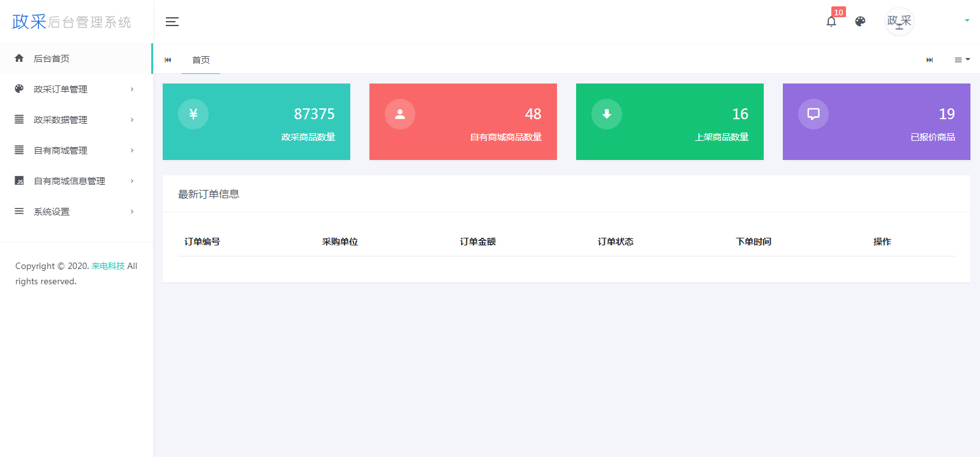Open 自有商城管理 menu
980x457 pixels.
point(76,150)
